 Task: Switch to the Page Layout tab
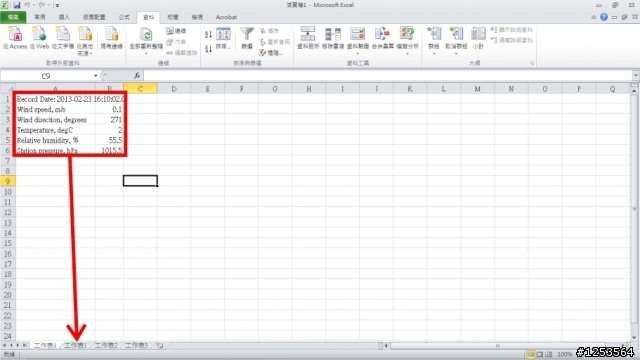(x=94, y=17)
